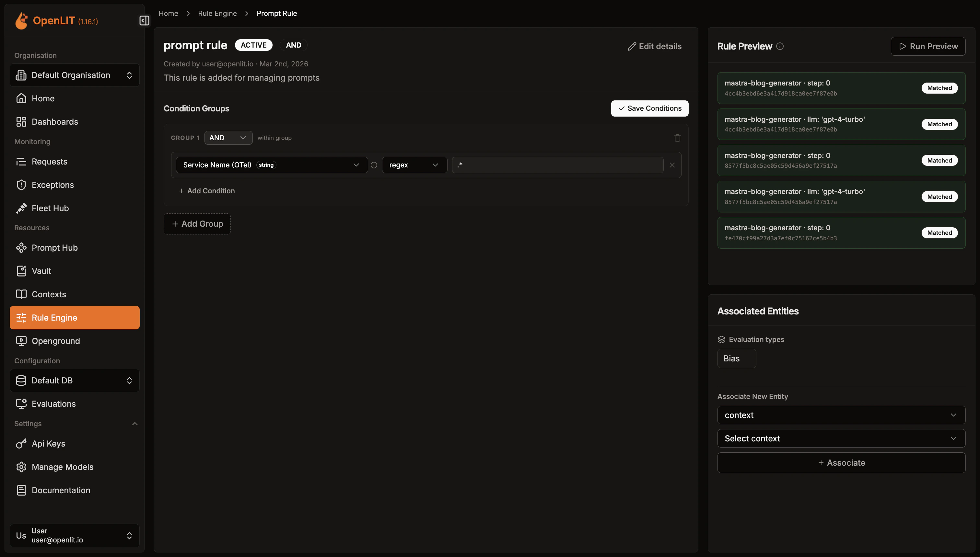The width and height of the screenshot is (980, 557).
Task: Remove the Service Name condition row
Action: [x=672, y=165]
